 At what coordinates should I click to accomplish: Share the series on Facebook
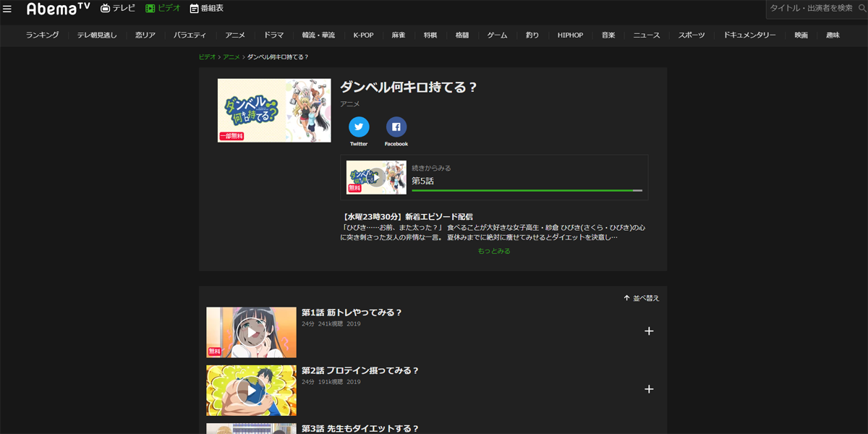[396, 127]
